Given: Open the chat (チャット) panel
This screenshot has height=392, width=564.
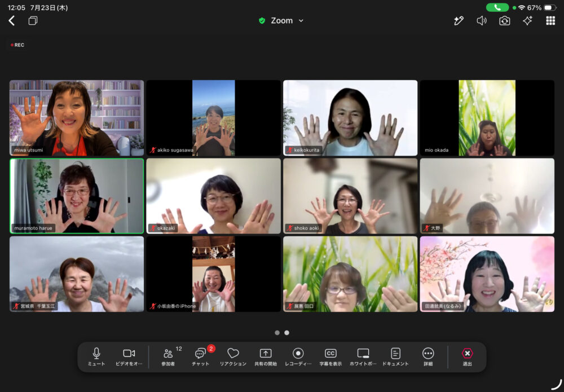Looking at the screenshot, I should click(x=200, y=357).
